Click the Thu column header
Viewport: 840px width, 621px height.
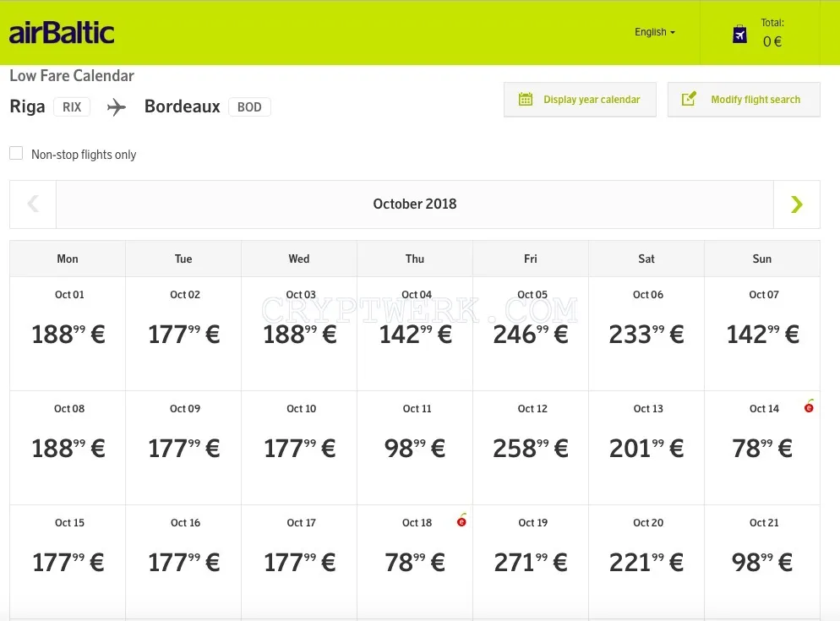[415, 259]
